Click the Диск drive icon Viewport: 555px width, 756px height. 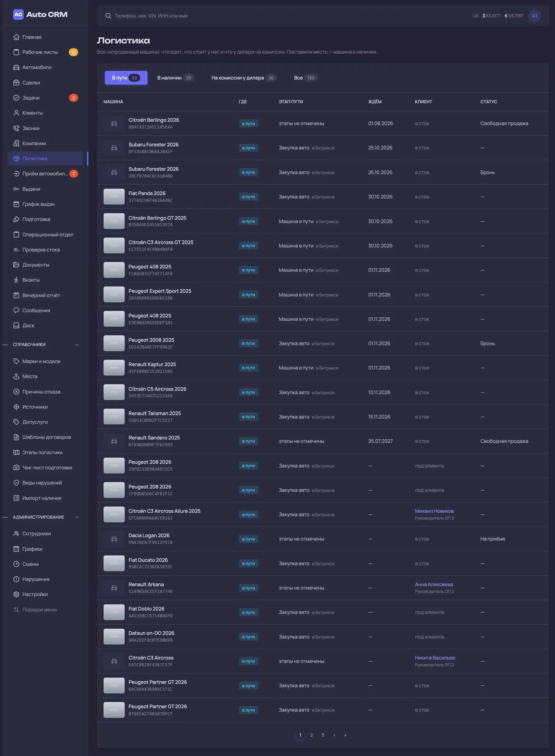coord(16,325)
